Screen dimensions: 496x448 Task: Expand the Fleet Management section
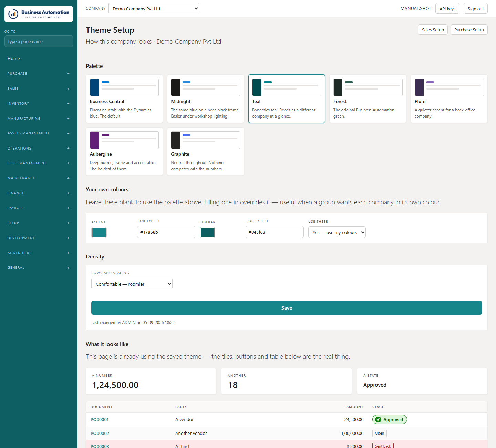pyautogui.click(x=39, y=163)
